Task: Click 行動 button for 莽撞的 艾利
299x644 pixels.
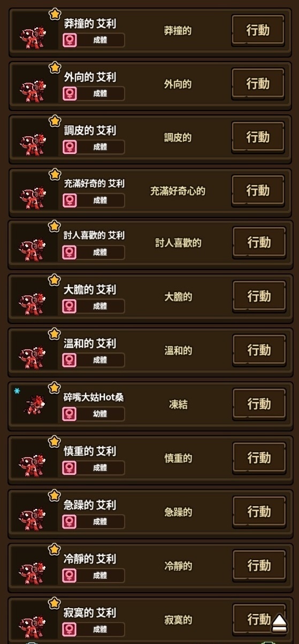Action: (258, 31)
